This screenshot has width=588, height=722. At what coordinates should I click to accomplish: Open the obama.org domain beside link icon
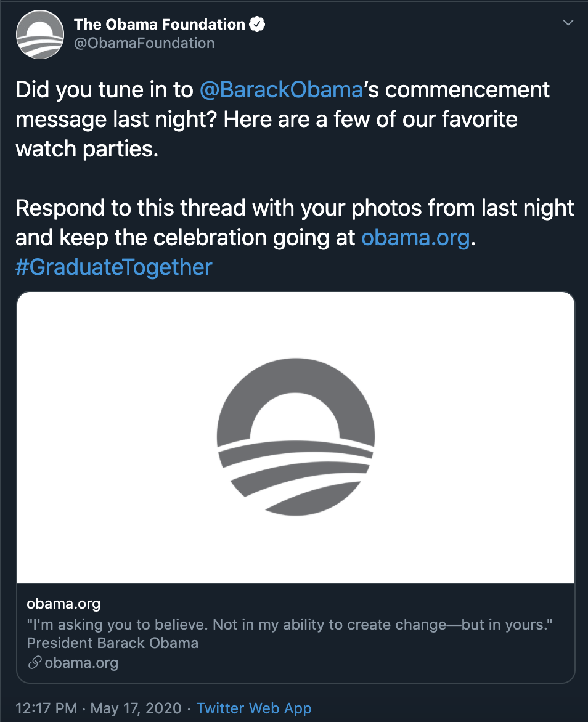pos(81,663)
